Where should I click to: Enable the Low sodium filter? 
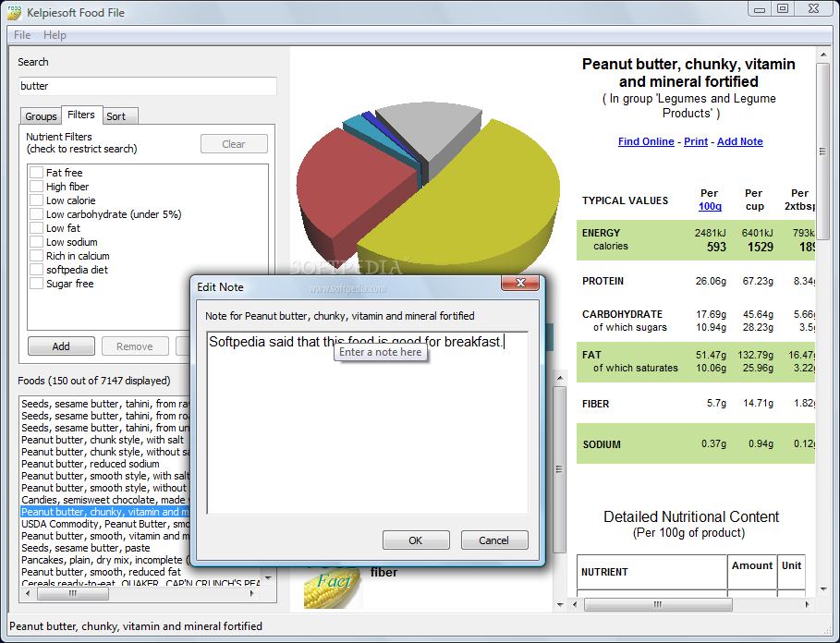coord(36,242)
